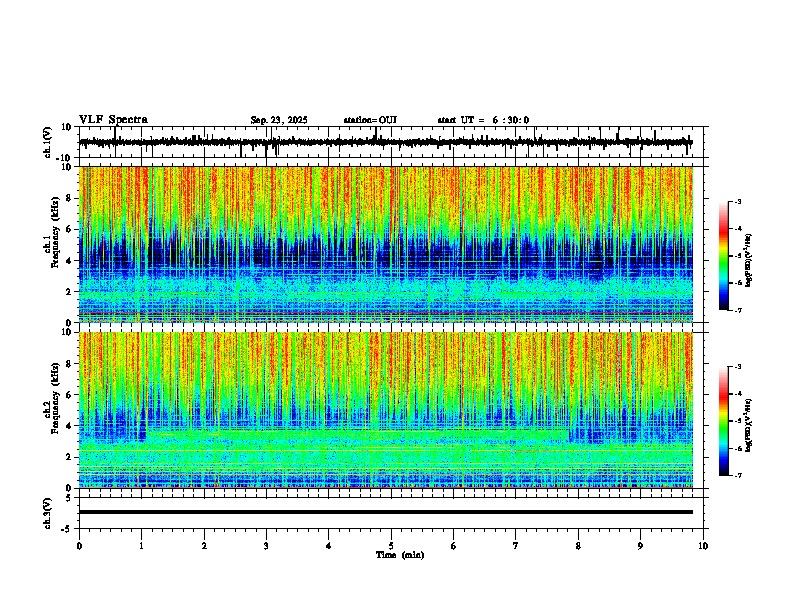Click the "0" tick label on Time axis

tap(79, 546)
